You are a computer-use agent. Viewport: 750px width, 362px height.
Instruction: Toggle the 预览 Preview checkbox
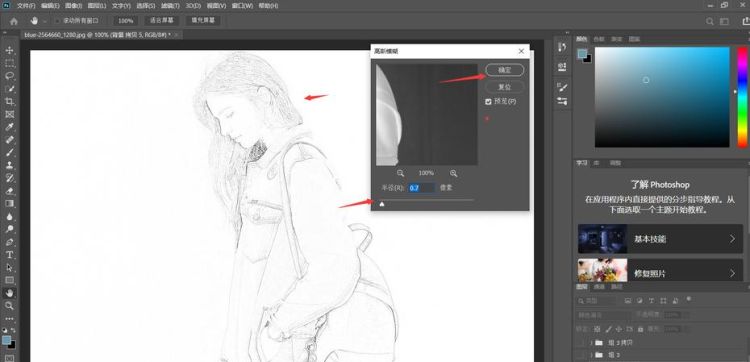(488, 101)
